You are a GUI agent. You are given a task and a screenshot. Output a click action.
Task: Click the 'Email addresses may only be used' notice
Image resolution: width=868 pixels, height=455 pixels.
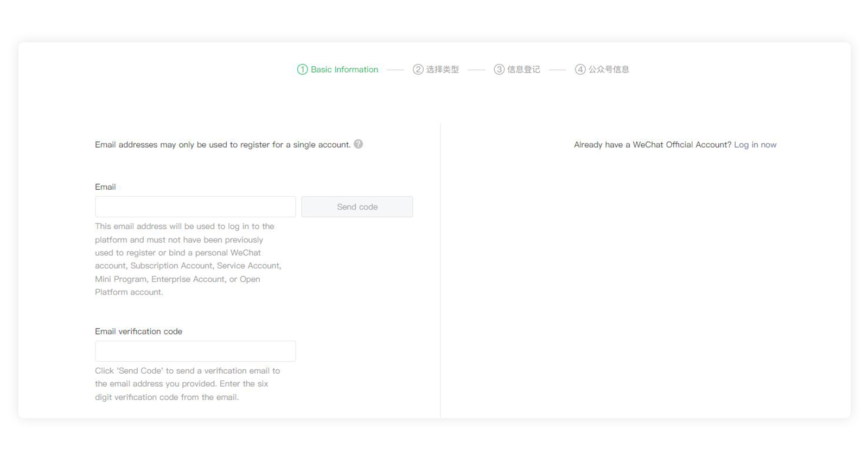pyautogui.click(x=222, y=145)
